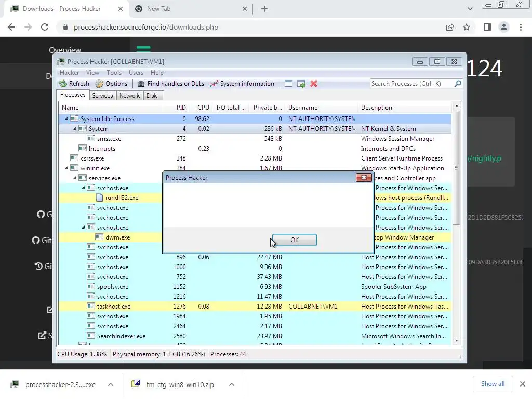Collapse svchost.exe node above rundll32.exe
The height and width of the screenshot is (399, 532).
click(83, 188)
